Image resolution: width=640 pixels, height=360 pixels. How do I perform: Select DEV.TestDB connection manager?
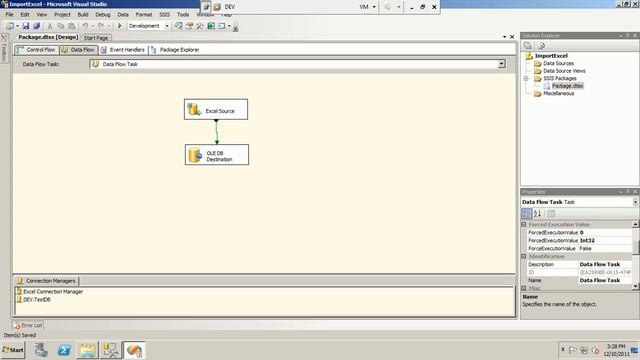(x=33, y=299)
